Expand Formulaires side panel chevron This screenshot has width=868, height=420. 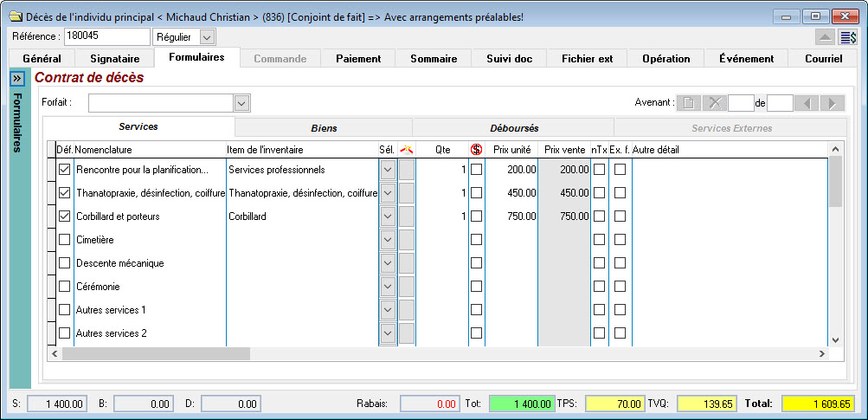pos(16,78)
